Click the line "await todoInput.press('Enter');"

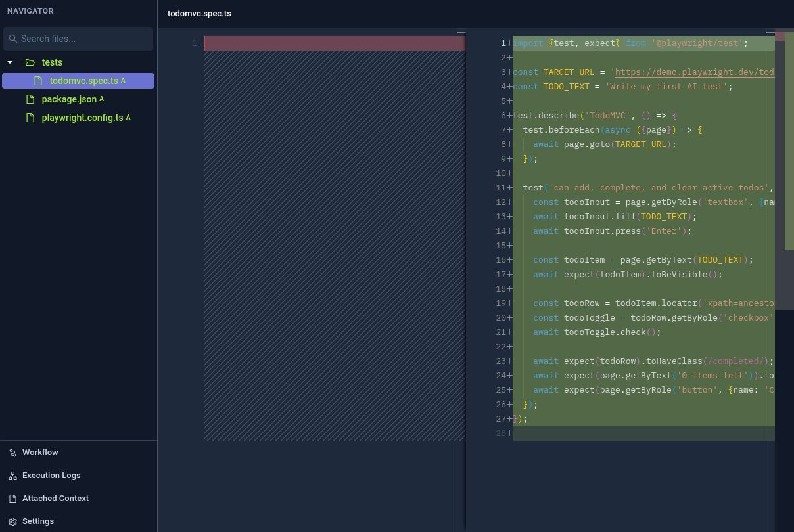click(x=613, y=231)
